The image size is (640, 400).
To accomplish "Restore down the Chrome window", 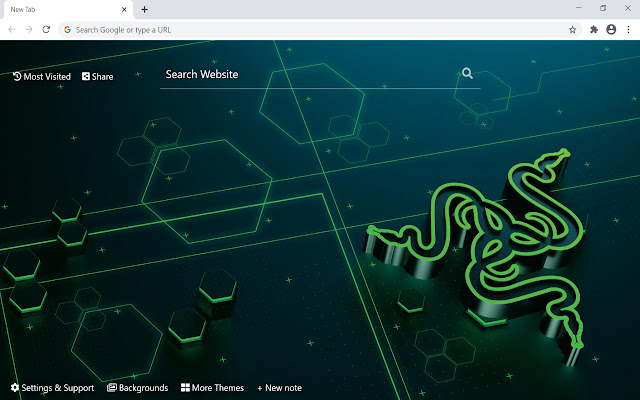I will tap(603, 8).
